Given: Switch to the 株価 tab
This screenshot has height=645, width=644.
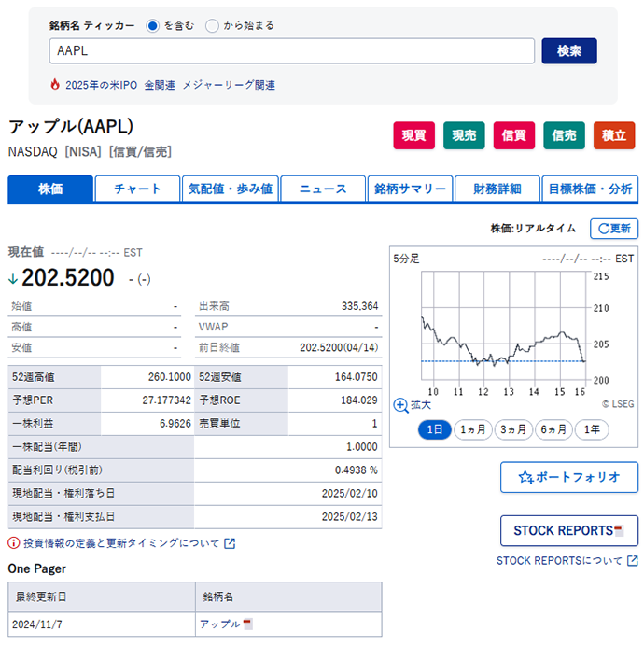Looking at the screenshot, I should (50, 189).
